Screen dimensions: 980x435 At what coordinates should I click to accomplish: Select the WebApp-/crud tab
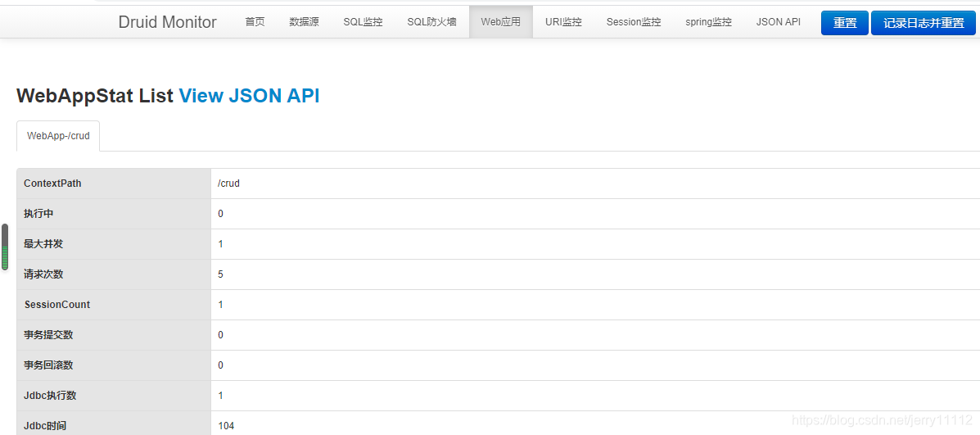[x=58, y=136]
